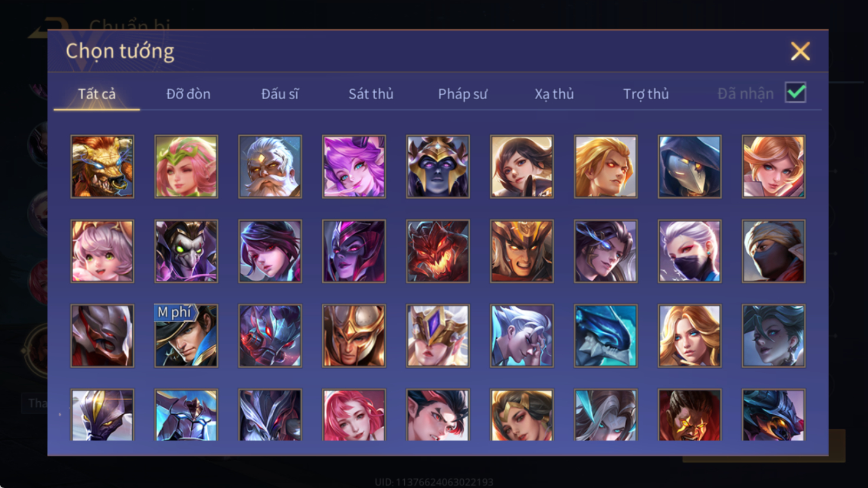Screen dimensions: 868x488
Task: Toggle the 'Đã nhận' checkbox
Action: point(795,93)
